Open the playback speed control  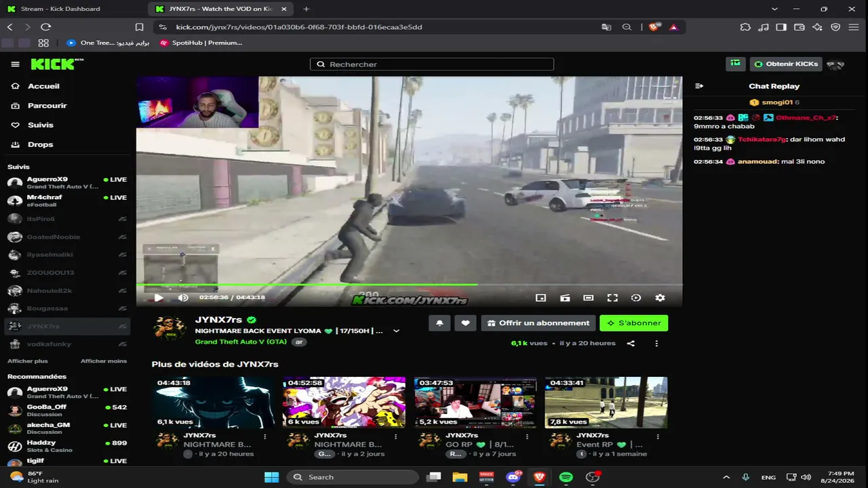[x=636, y=298]
